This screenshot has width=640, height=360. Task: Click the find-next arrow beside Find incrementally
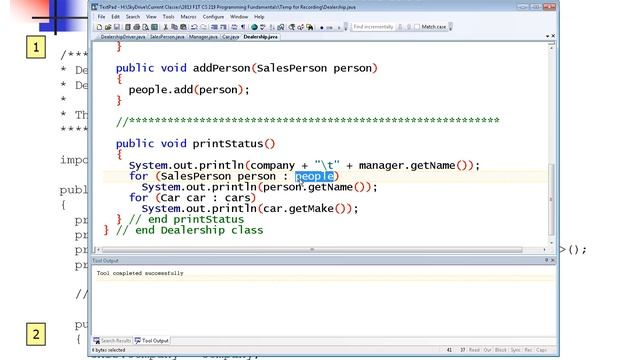pyautogui.click(x=400, y=27)
